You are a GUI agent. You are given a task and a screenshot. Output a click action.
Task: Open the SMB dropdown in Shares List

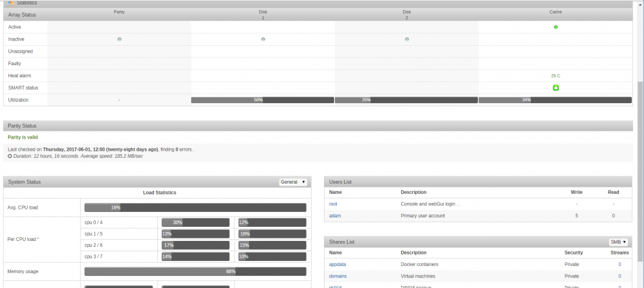[x=618, y=242]
